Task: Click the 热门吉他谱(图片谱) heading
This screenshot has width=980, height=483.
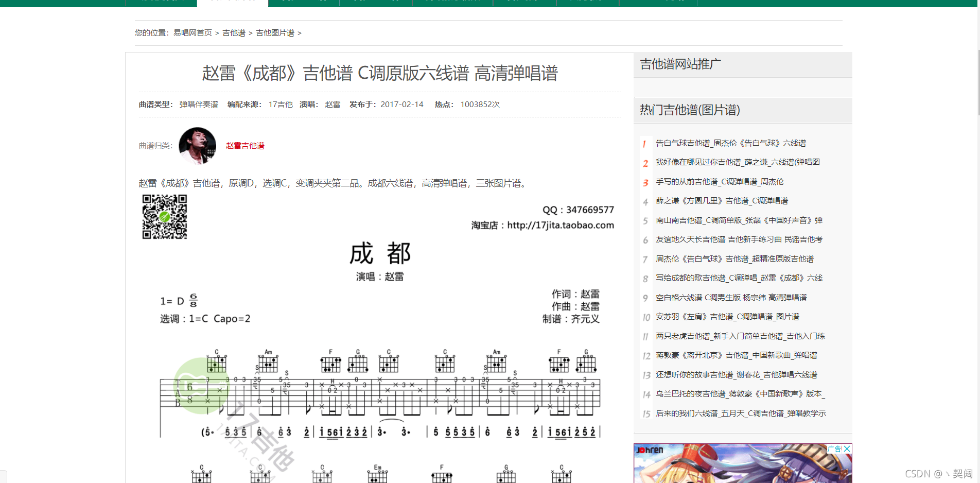Action: pos(690,110)
